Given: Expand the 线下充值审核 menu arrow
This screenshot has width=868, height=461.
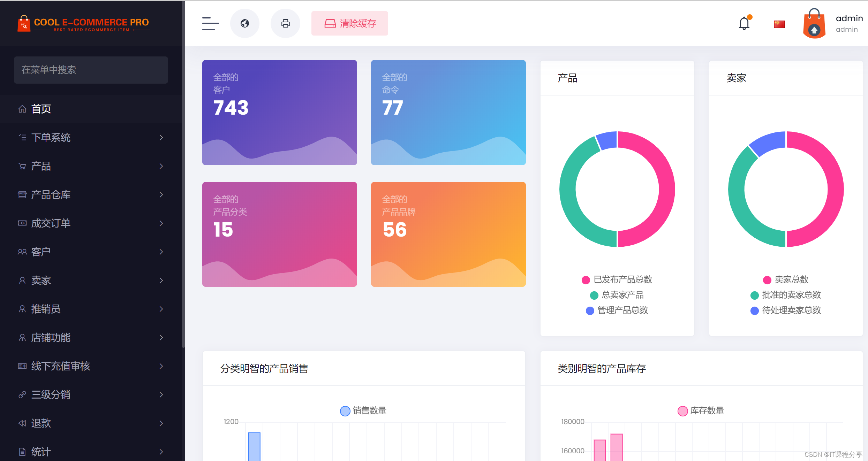Looking at the screenshot, I should [x=161, y=366].
